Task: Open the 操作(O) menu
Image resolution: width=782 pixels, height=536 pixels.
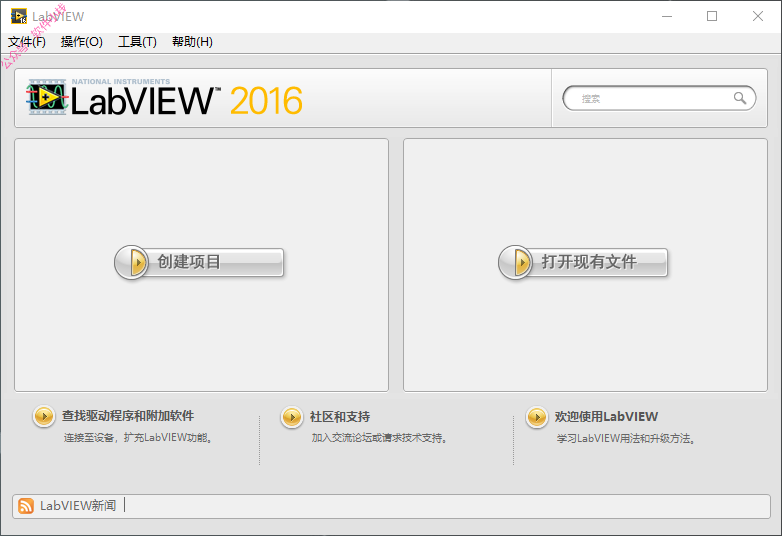Action: point(82,42)
